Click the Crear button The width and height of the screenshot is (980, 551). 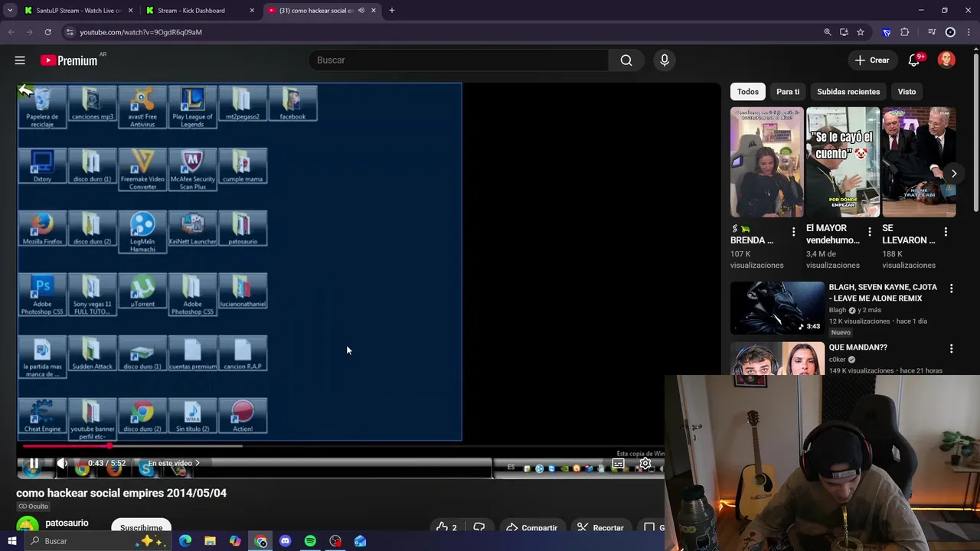[x=872, y=60]
